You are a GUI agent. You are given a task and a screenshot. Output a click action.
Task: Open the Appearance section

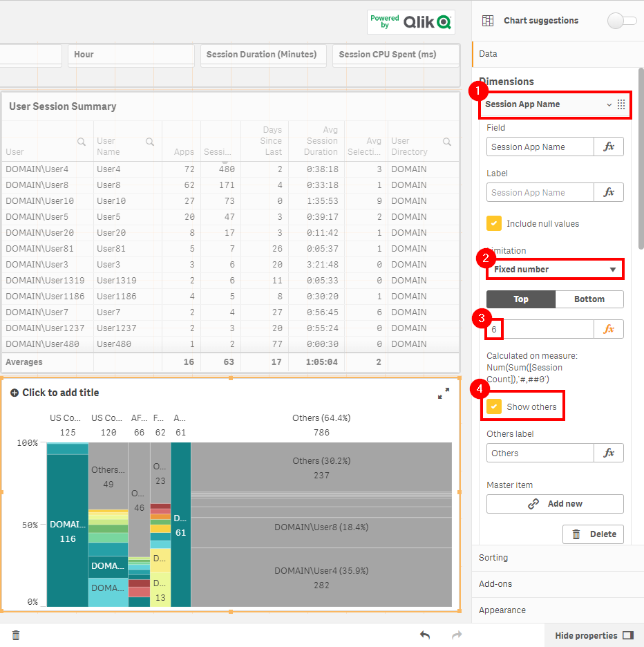click(502, 610)
